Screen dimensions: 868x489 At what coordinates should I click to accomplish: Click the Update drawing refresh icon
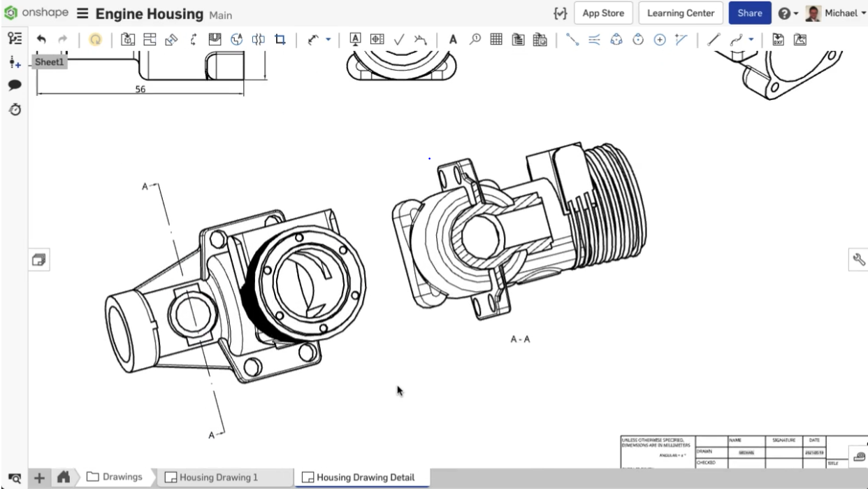point(96,40)
